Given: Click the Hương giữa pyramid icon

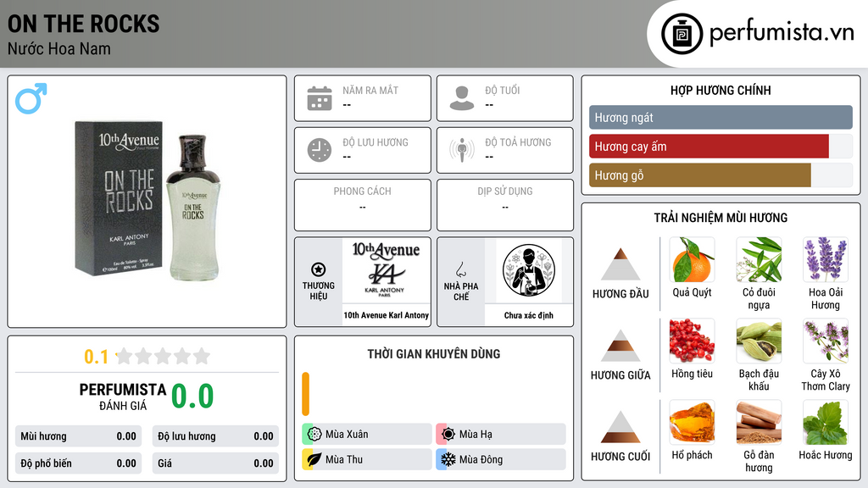Looking at the screenshot, I should click(x=620, y=346).
